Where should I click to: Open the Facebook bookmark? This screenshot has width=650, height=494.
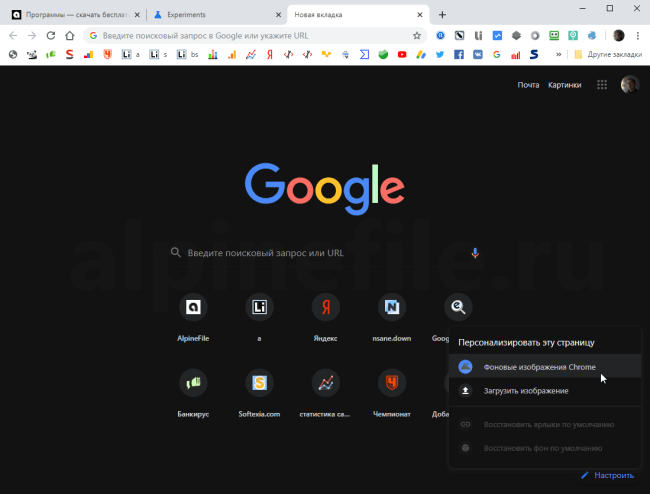click(x=459, y=54)
